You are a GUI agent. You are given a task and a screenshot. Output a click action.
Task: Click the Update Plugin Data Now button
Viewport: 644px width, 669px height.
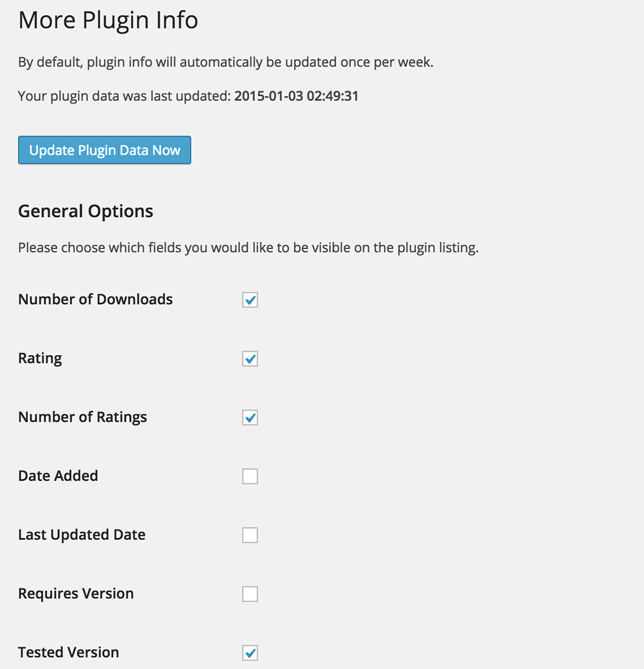(x=104, y=151)
